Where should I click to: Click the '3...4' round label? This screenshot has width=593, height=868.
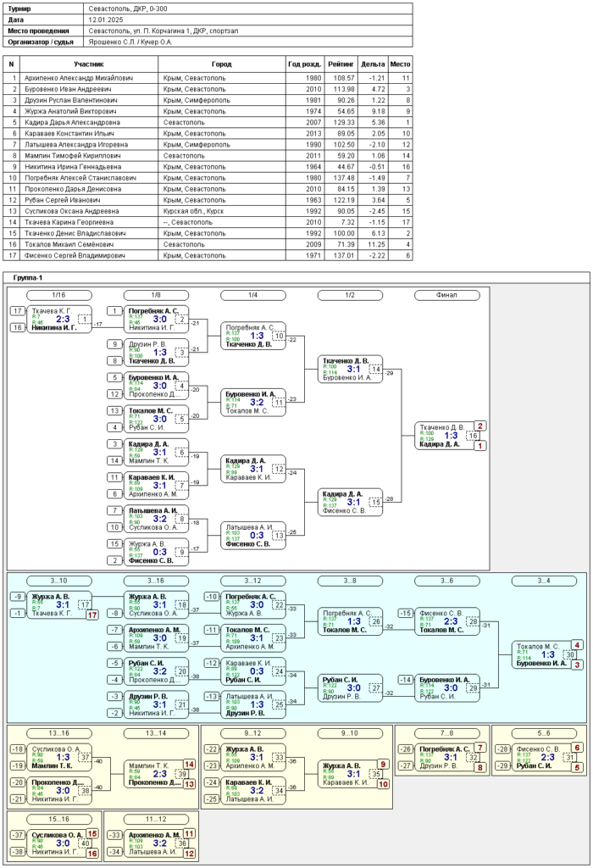pyautogui.click(x=545, y=581)
